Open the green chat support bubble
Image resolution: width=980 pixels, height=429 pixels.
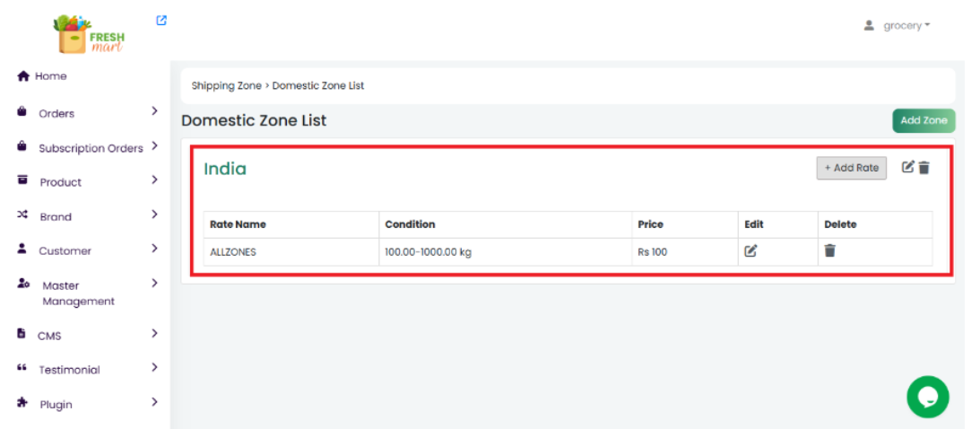pyautogui.click(x=927, y=397)
